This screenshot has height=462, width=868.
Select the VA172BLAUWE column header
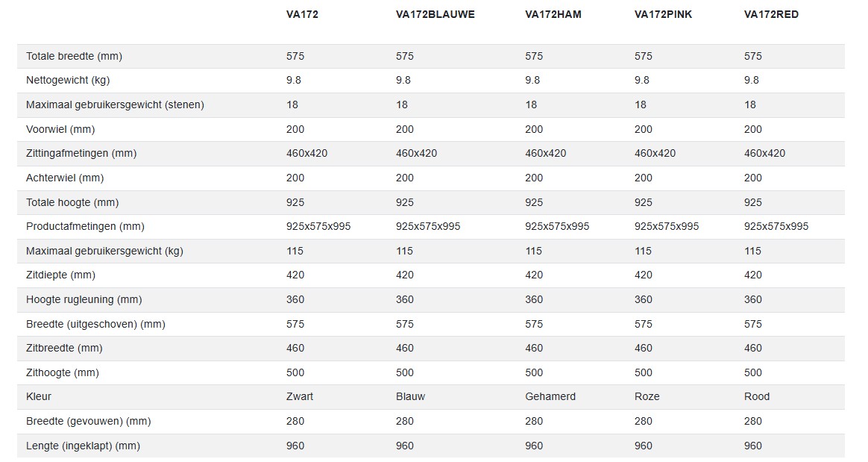pos(435,14)
